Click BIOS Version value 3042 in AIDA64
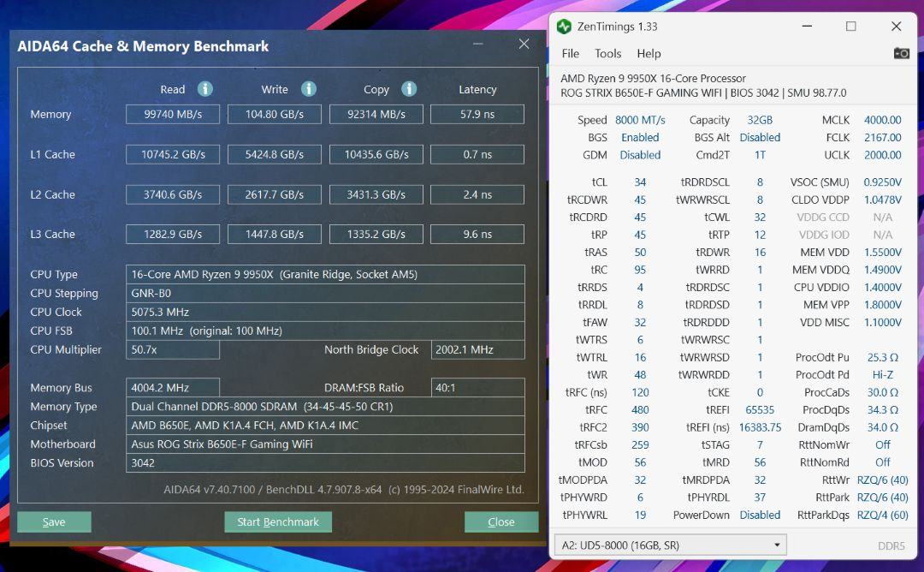 (325, 463)
